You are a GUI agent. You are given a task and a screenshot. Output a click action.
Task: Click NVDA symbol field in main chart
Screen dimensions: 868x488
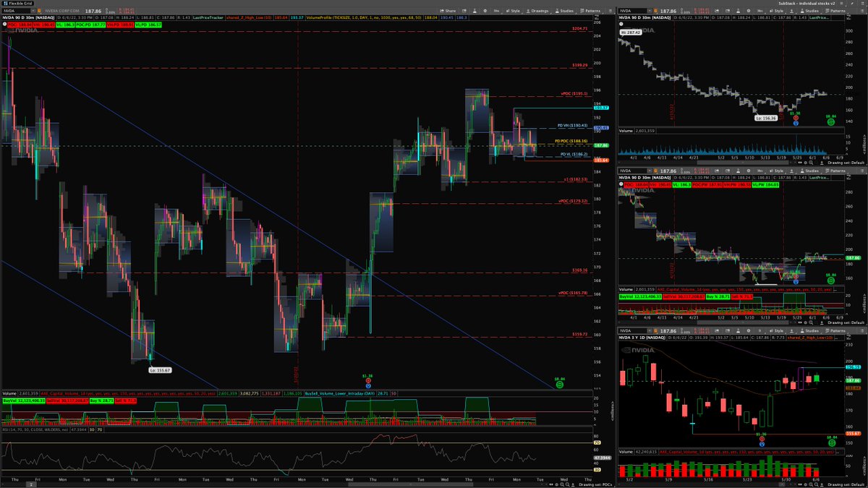(x=16, y=11)
